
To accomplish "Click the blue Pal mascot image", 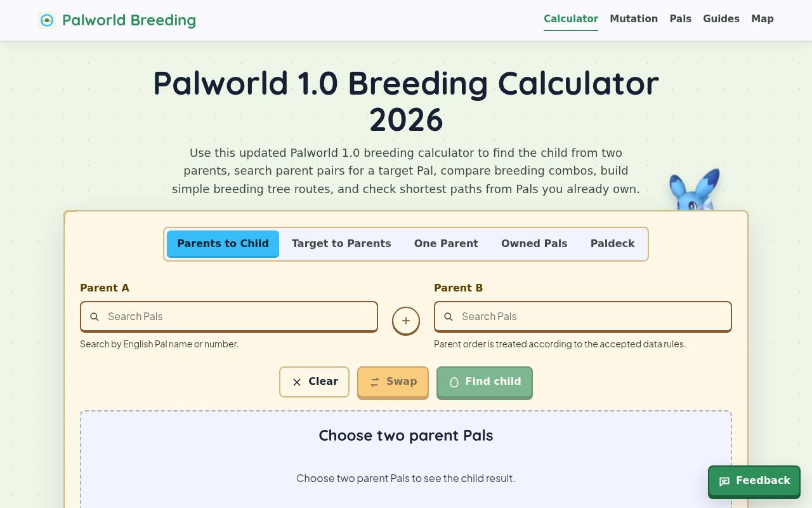I will [695, 189].
